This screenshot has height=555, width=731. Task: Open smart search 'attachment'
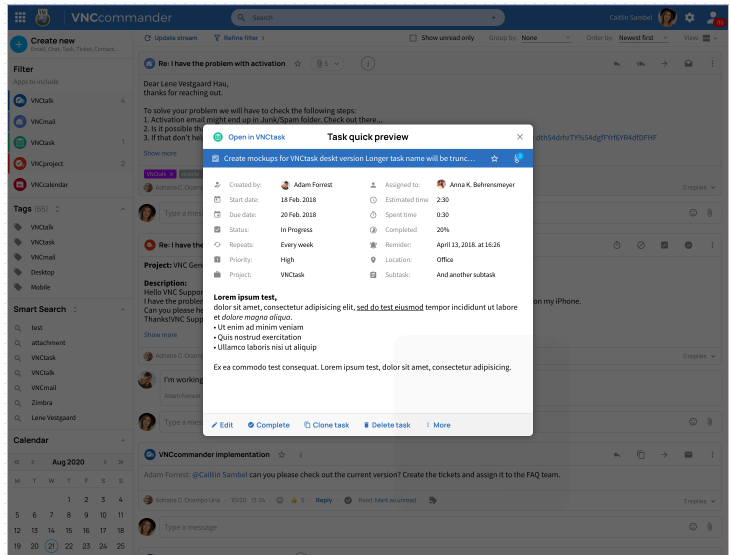48,343
